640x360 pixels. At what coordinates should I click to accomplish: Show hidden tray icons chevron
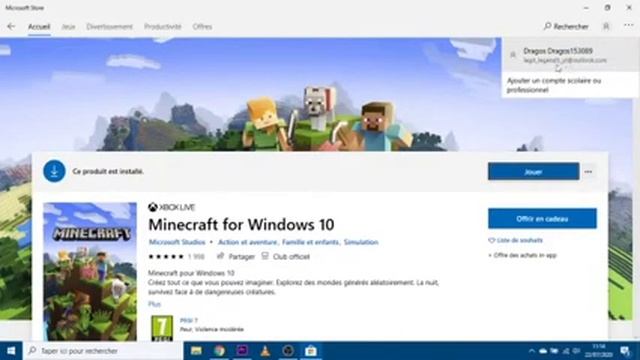pos(531,351)
